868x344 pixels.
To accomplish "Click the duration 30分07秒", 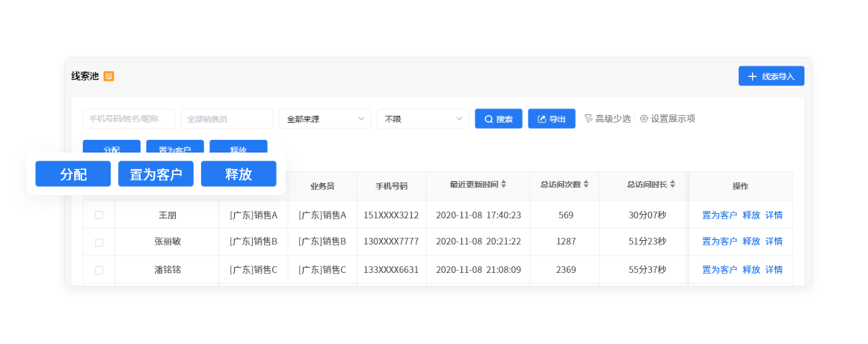I will click(647, 215).
